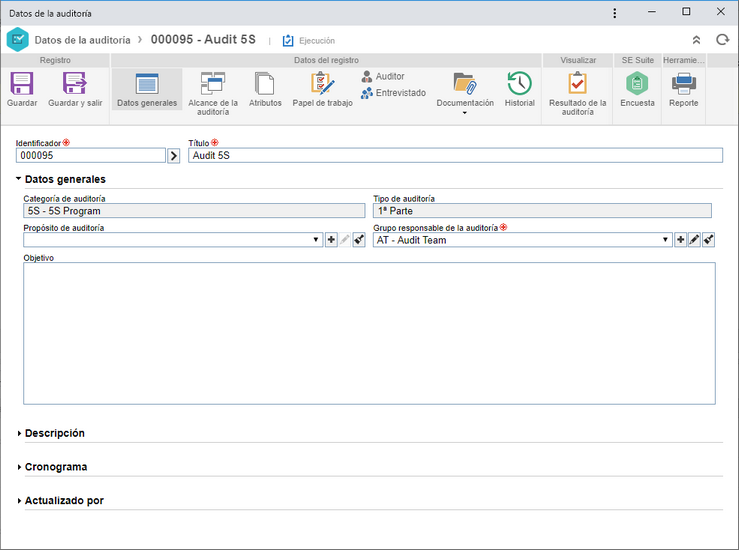Click the 000095 - Audit 5S heading

click(x=203, y=40)
